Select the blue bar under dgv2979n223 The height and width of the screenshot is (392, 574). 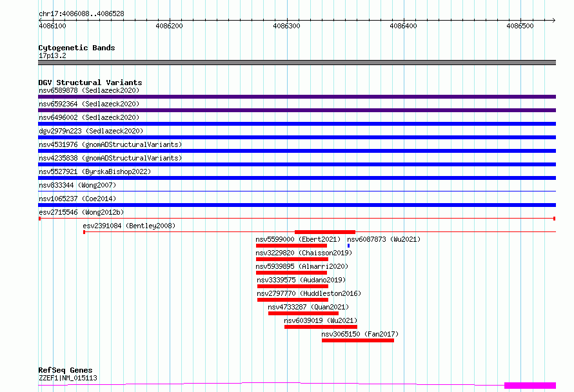coord(297,137)
